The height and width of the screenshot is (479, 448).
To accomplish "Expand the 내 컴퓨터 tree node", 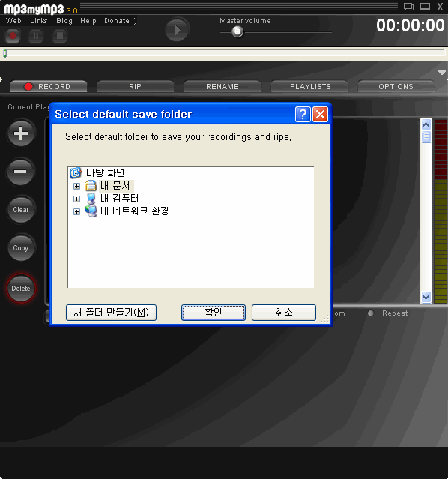I will (76, 199).
